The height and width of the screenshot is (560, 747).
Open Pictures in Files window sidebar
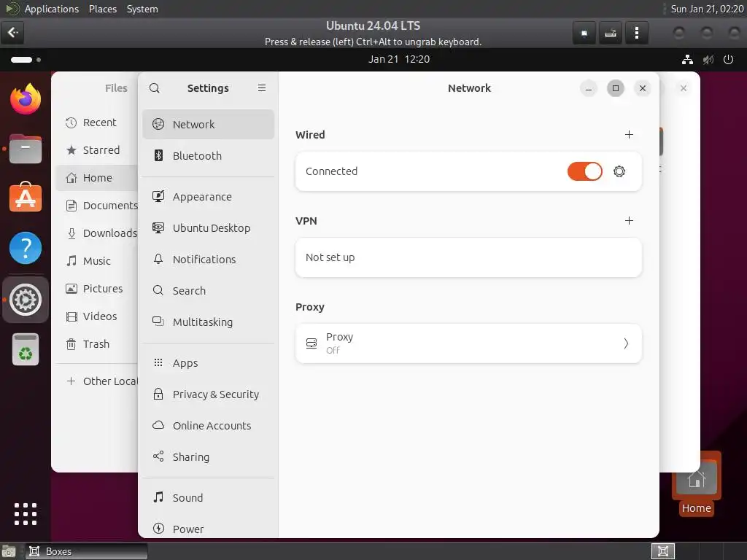[x=97, y=289]
